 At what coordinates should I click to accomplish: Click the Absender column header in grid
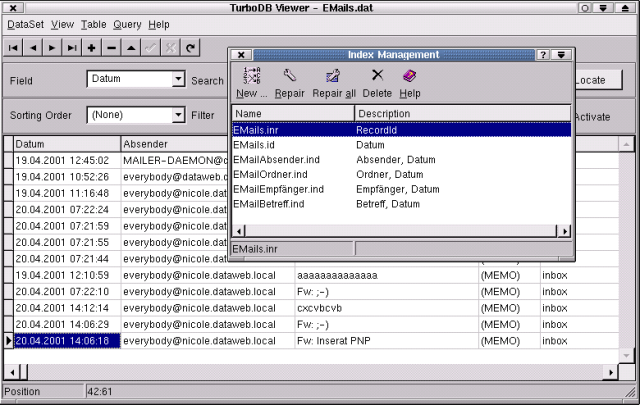tap(174, 144)
